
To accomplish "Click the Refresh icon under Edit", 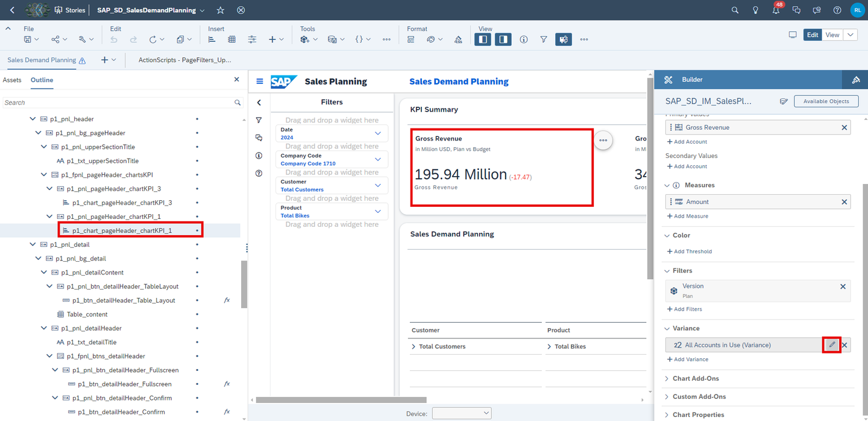I will tap(153, 39).
